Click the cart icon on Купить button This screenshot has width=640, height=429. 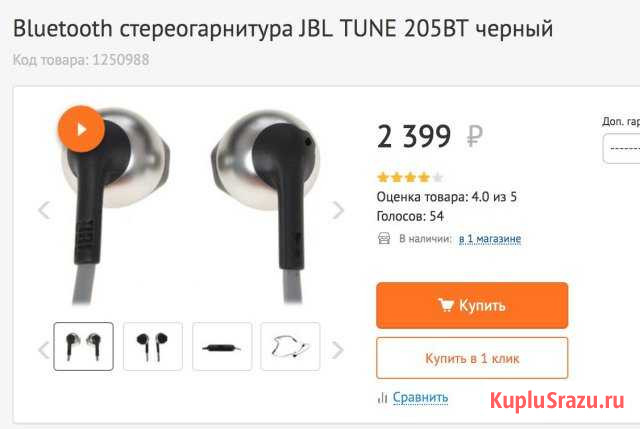click(x=445, y=305)
